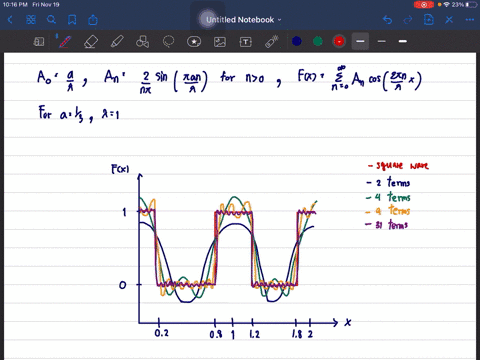This screenshot has height=360, width=480.
Task: Open the Elements sticker tool
Action: [194, 42]
